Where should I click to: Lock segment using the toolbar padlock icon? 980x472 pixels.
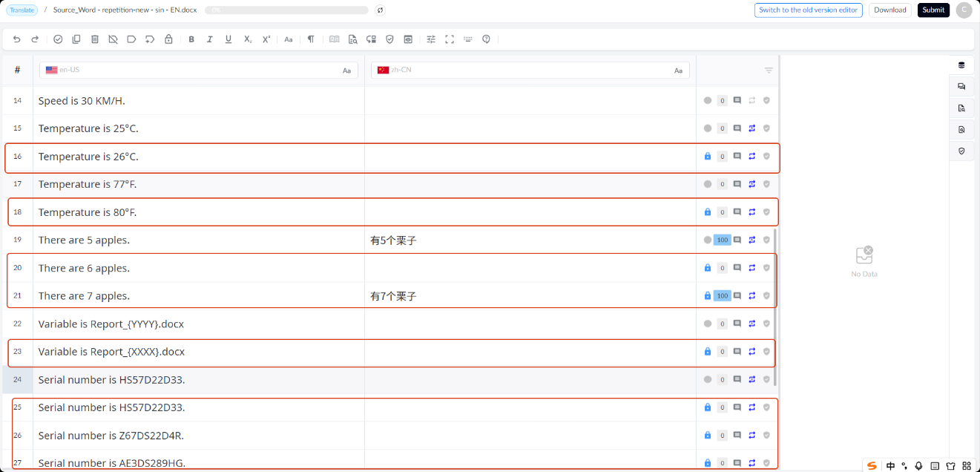(x=168, y=39)
